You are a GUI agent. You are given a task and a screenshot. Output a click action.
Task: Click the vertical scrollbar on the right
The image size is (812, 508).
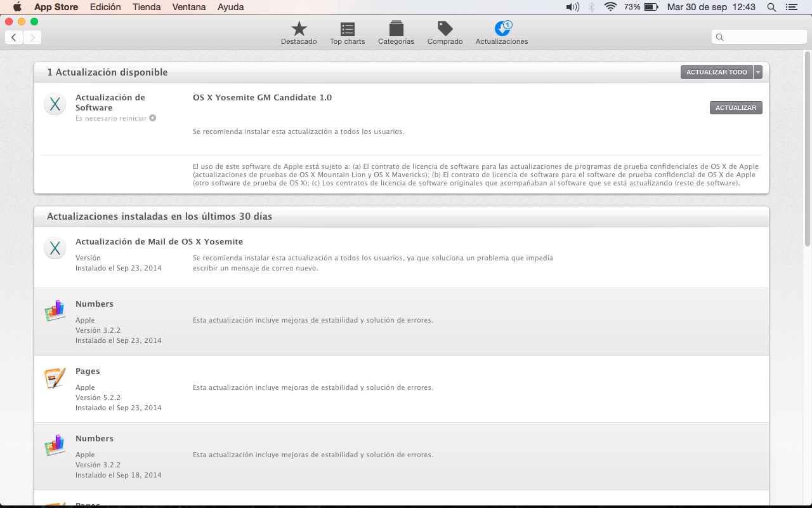tap(808, 152)
